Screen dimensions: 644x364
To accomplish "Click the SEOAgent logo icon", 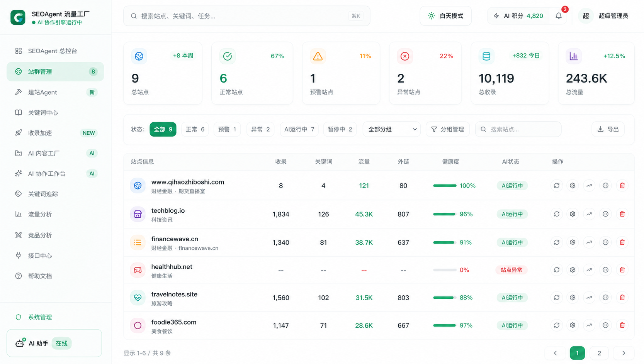I will tap(18, 17).
